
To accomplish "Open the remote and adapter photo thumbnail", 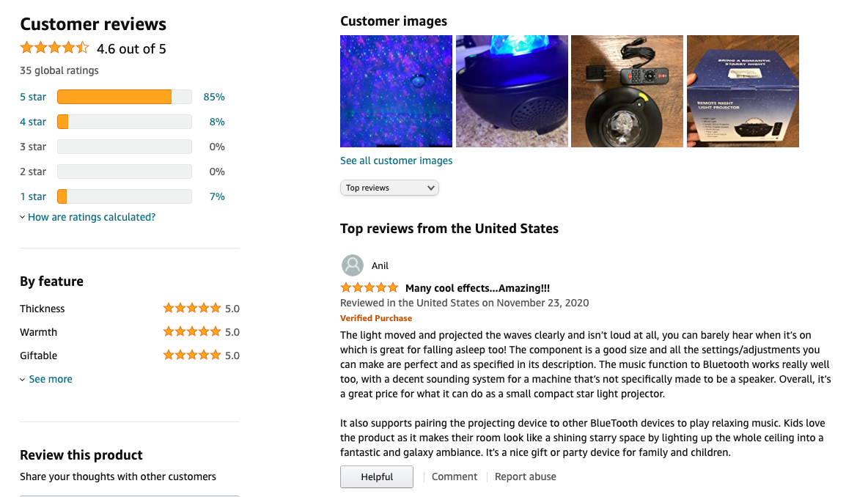I will (x=627, y=91).
